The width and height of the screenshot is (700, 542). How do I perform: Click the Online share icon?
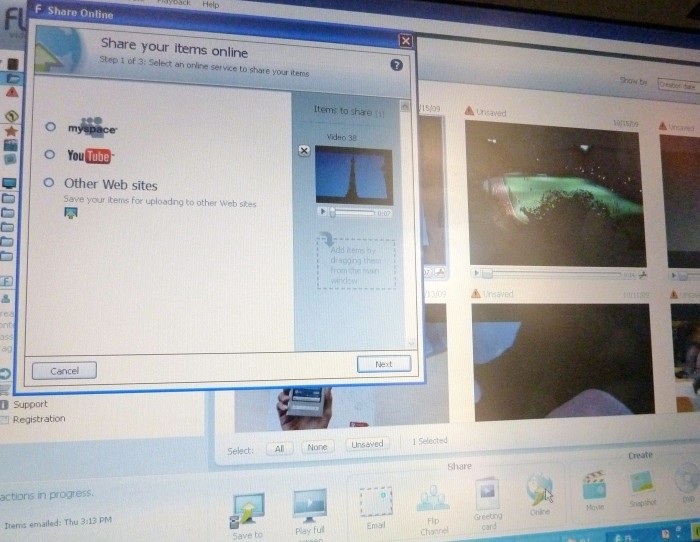point(540,490)
